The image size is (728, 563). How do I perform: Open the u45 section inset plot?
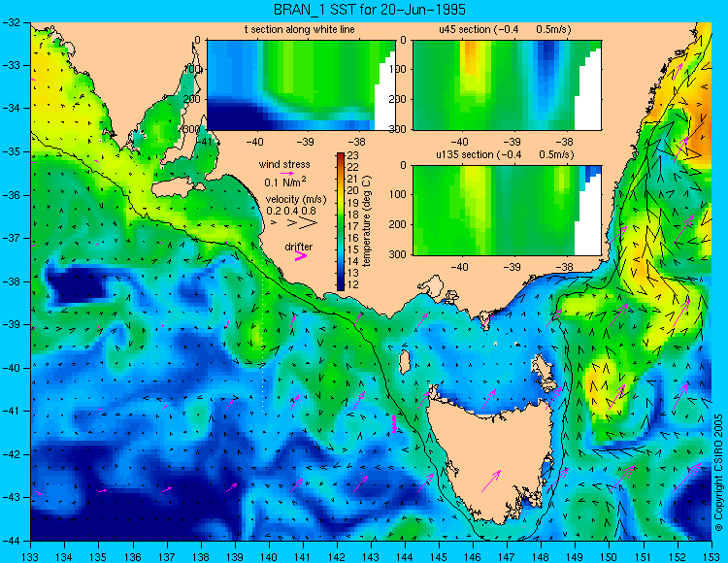(x=507, y=85)
